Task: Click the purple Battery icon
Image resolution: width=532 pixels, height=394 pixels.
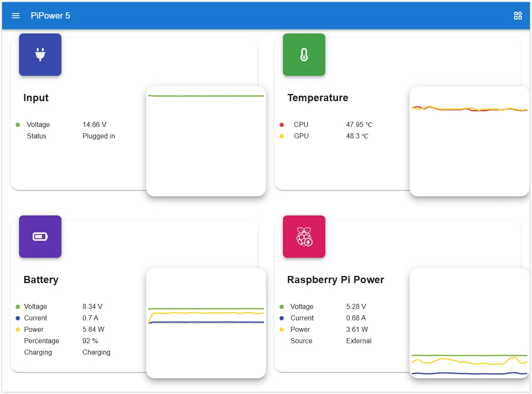Action: [40, 237]
